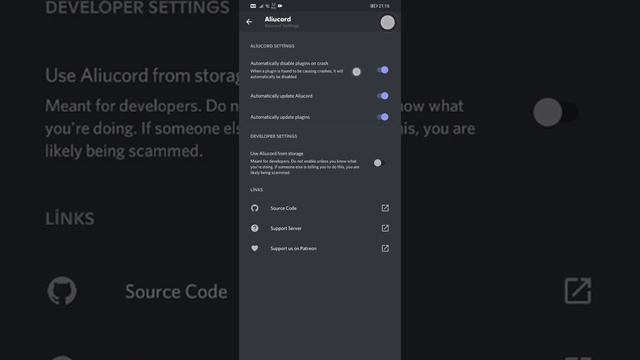Click the 'Automatically update plugins' label
640x360 pixels.
(x=280, y=117)
